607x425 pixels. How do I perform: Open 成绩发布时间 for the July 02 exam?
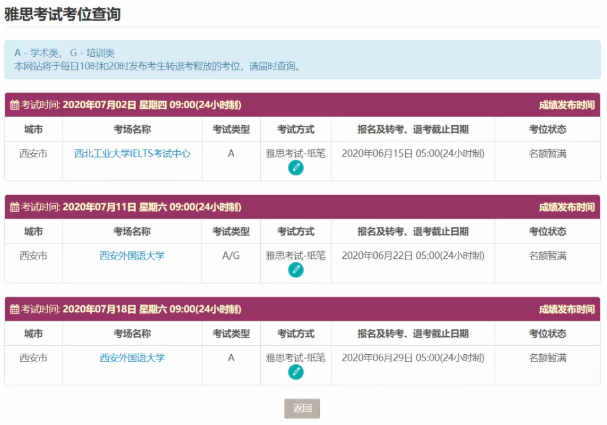coord(566,105)
